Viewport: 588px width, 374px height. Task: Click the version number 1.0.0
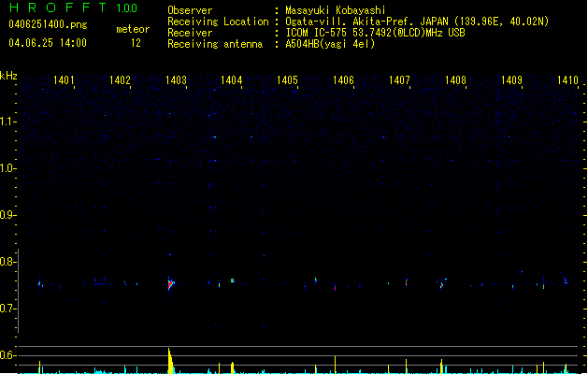tap(127, 8)
